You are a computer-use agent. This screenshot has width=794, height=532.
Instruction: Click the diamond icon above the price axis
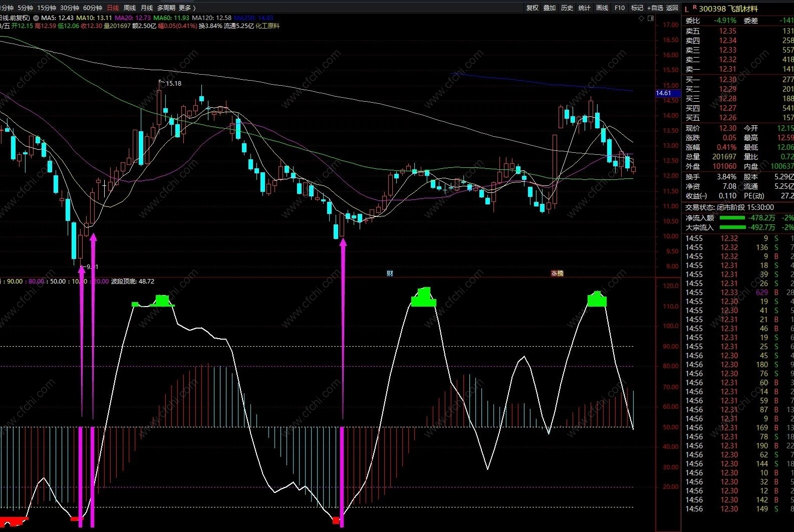click(x=642, y=19)
